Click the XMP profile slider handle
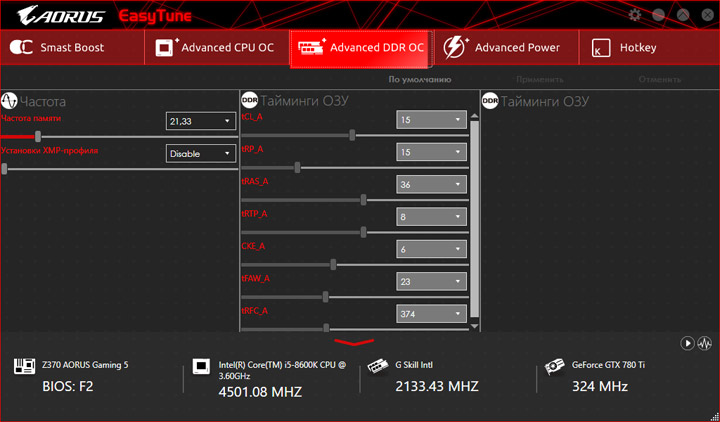Viewport: 720px width, 422px height. 4,169
